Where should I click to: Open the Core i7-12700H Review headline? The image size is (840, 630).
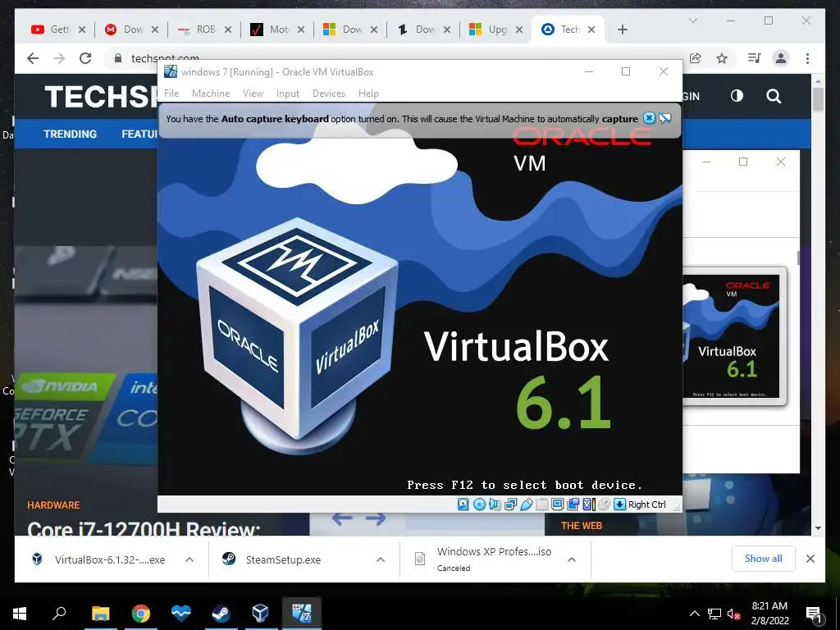point(144,529)
